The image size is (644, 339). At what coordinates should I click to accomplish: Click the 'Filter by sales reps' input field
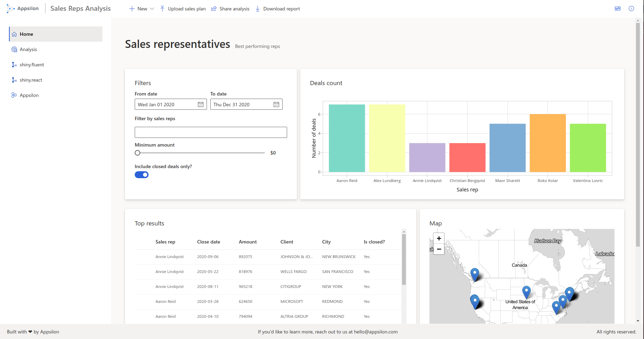coord(211,132)
